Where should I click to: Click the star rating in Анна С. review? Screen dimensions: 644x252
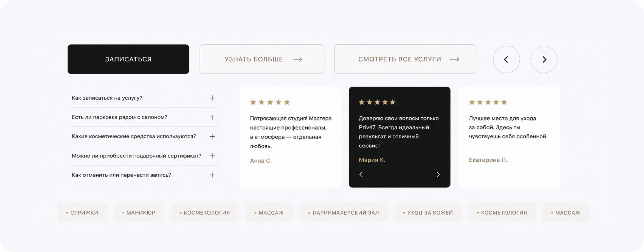click(x=270, y=102)
